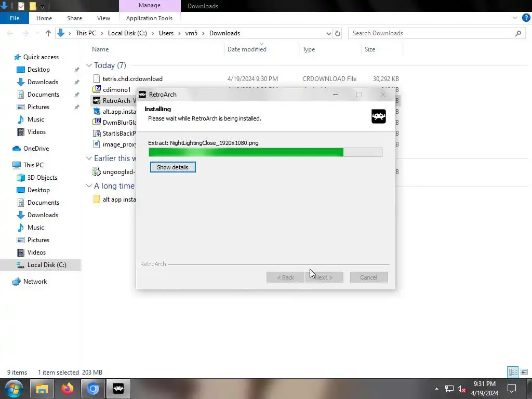Show hidden tray icons arrow

point(436,389)
